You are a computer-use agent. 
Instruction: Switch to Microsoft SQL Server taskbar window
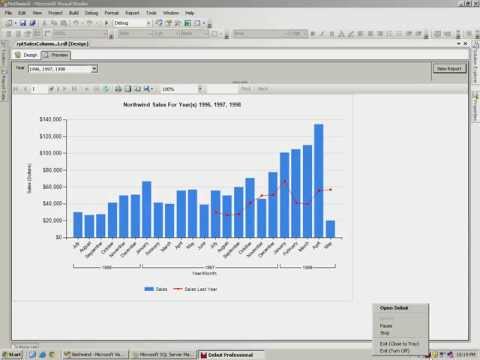pos(163,355)
